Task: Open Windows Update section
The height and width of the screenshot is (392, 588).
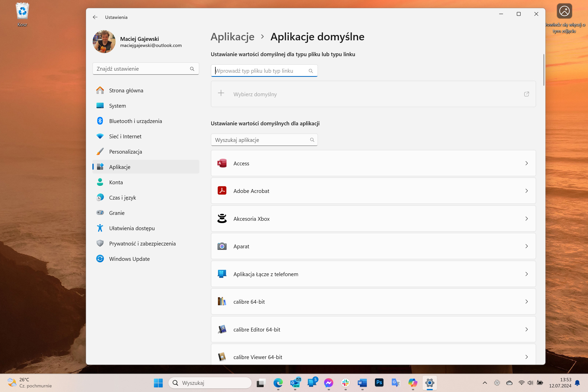Action: (146, 259)
